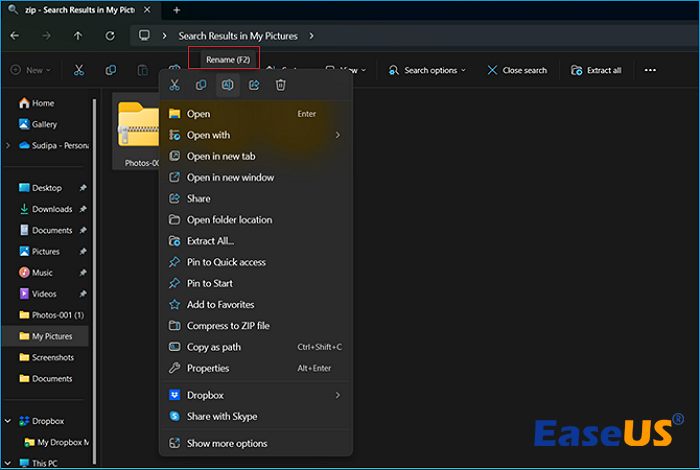
Task: Select Show more options entry
Action: (x=227, y=443)
